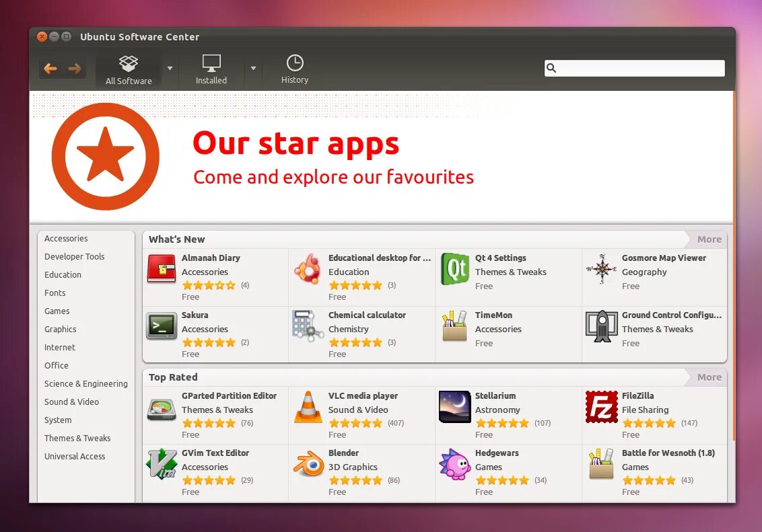This screenshot has height=532, width=762.
Task: Click the Sakura terminal icon
Action: click(x=162, y=326)
